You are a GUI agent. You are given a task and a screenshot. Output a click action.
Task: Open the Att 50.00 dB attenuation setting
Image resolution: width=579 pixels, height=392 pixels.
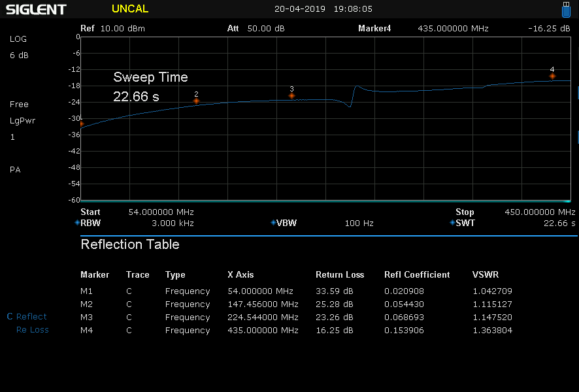click(x=256, y=29)
